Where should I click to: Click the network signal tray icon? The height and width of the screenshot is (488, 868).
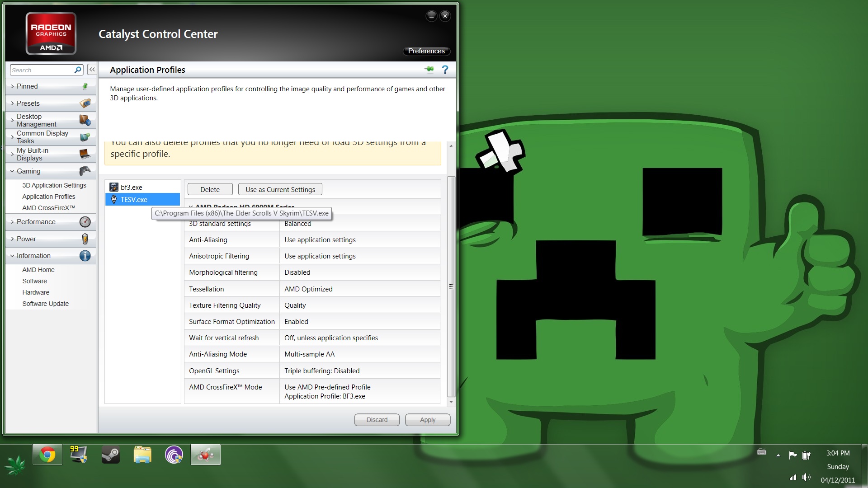793,477
